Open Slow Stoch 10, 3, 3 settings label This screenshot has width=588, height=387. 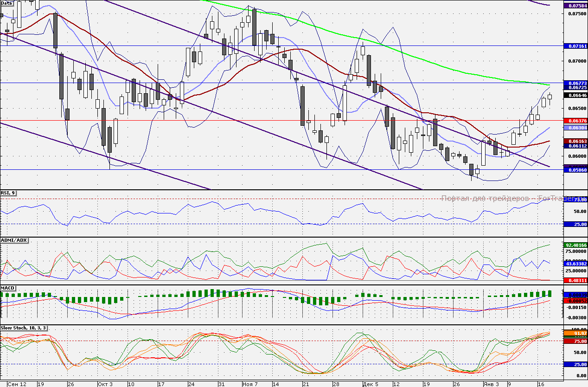(x=24, y=328)
